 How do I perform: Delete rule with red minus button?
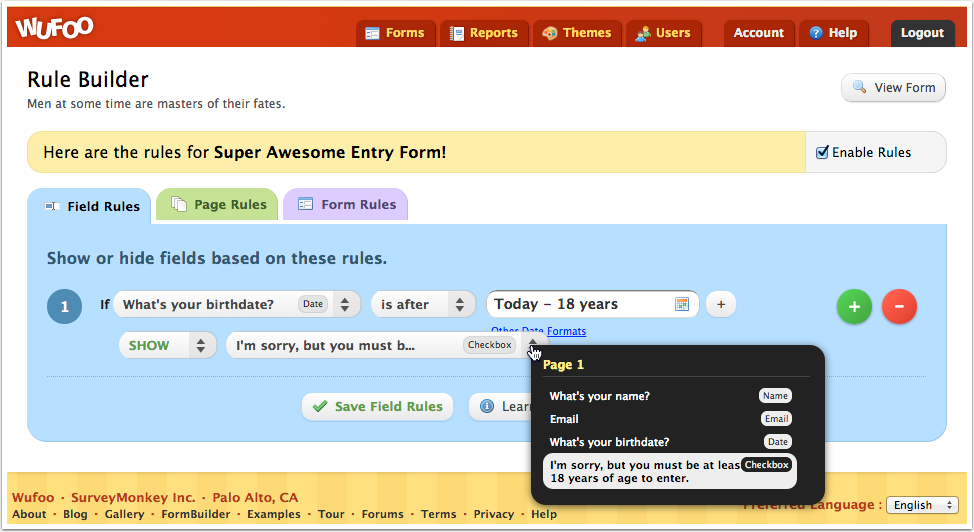pos(899,306)
